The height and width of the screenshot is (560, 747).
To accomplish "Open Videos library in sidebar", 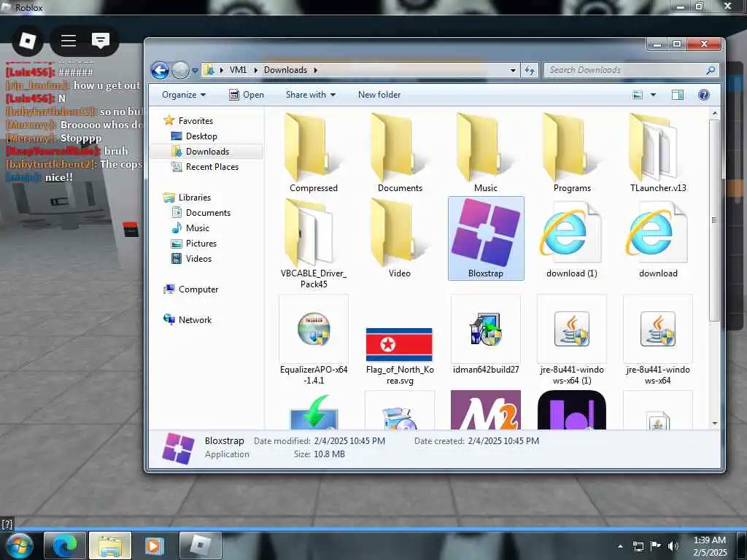I will (191, 259).
